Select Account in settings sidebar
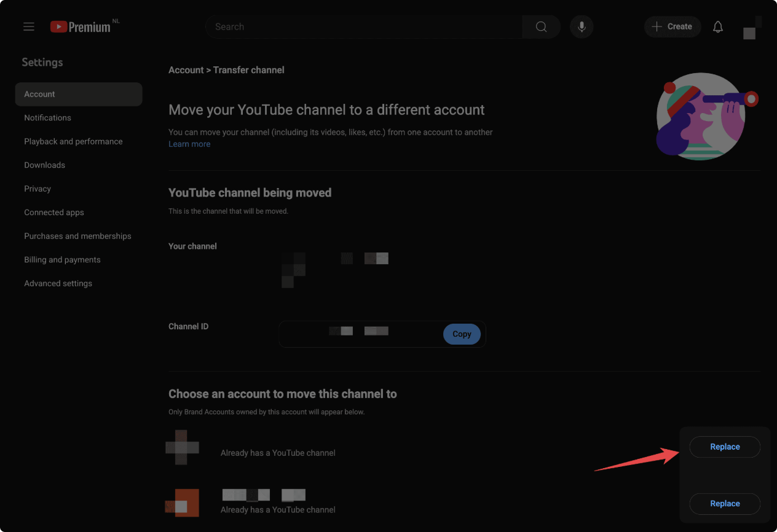Screen dimensions: 777x532 tap(79, 94)
